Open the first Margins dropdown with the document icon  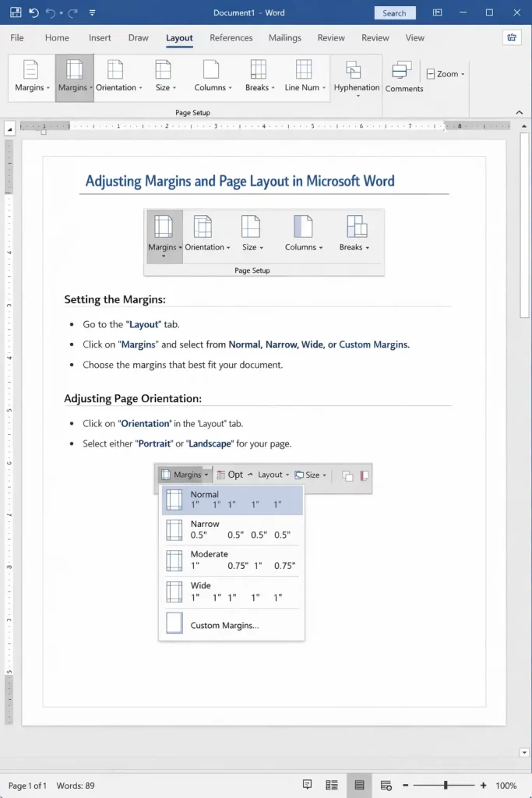tap(32, 77)
